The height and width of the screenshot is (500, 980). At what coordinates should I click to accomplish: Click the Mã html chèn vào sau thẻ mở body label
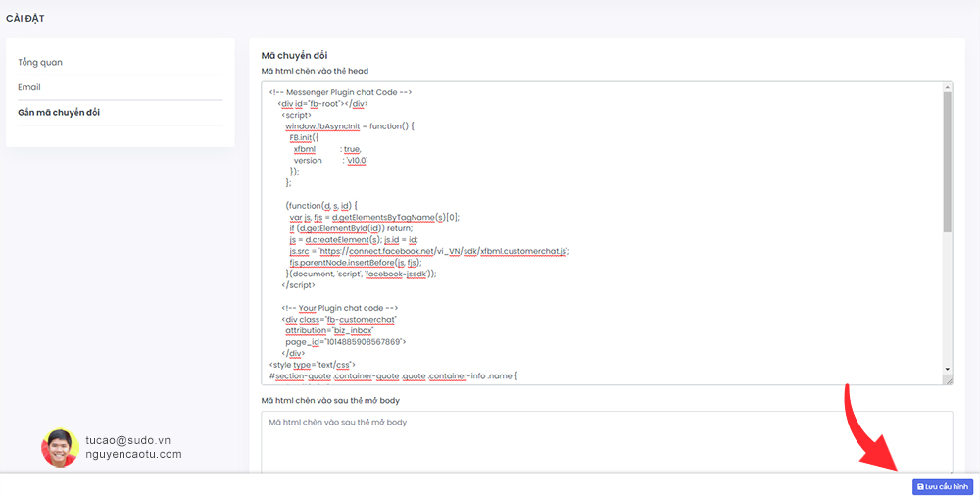pos(329,400)
